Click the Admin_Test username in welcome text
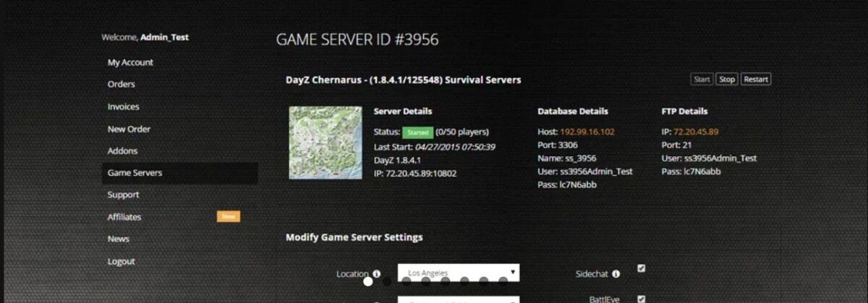The image size is (868, 303). 164,37
